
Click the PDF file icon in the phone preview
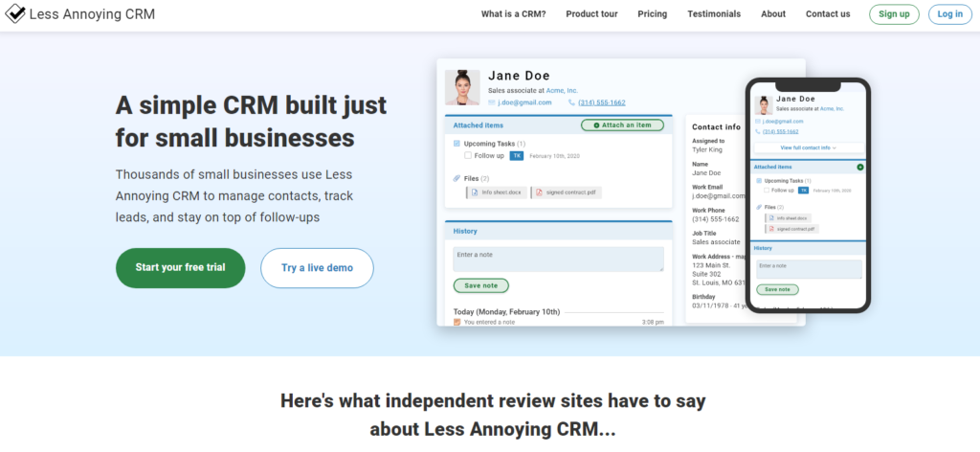coord(772,229)
